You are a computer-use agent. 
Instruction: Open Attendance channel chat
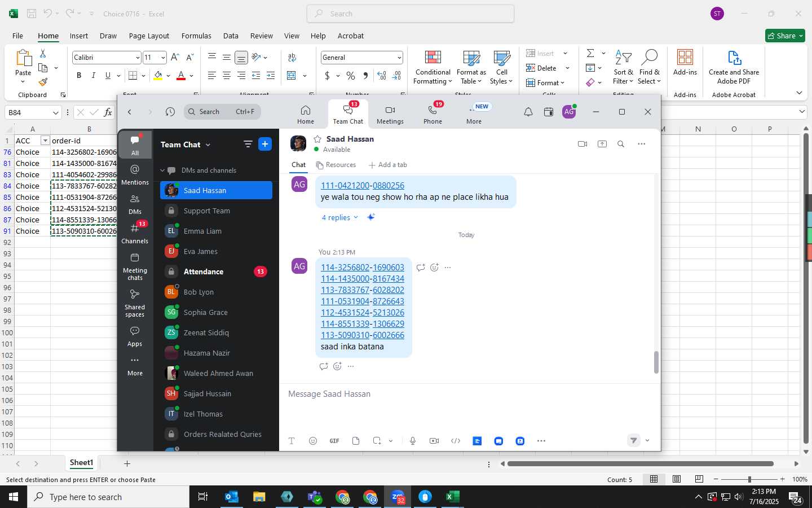point(217,271)
